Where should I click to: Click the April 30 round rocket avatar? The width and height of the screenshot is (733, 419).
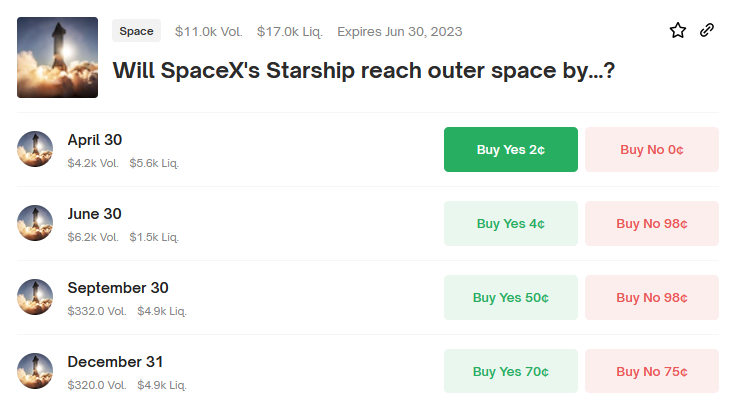pyautogui.click(x=35, y=149)
